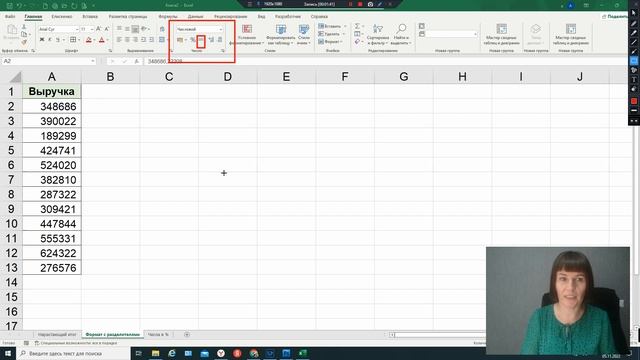Click the text orientation icon
Screen dimensions: 640x360
point(144,29)
